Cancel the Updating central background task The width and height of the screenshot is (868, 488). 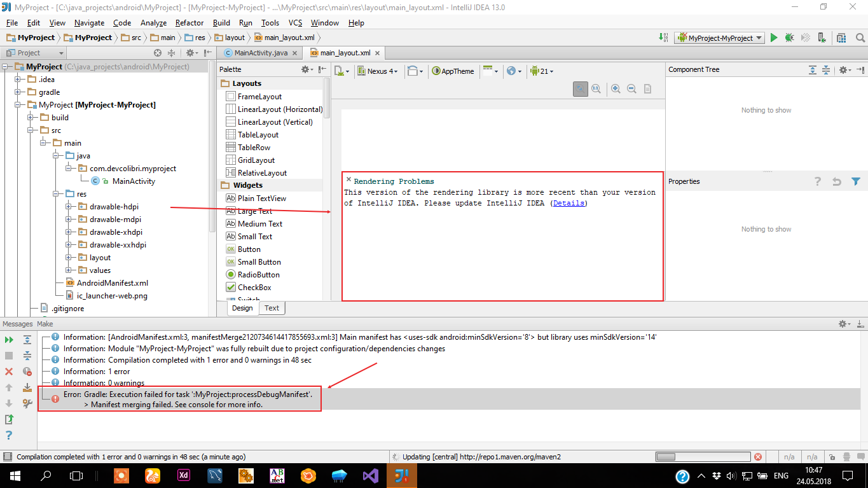click(757, 457)
